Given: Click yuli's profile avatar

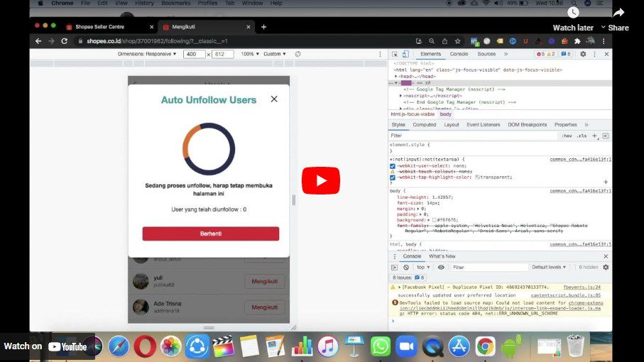Looking at the screenshot, I should point(141,281).
